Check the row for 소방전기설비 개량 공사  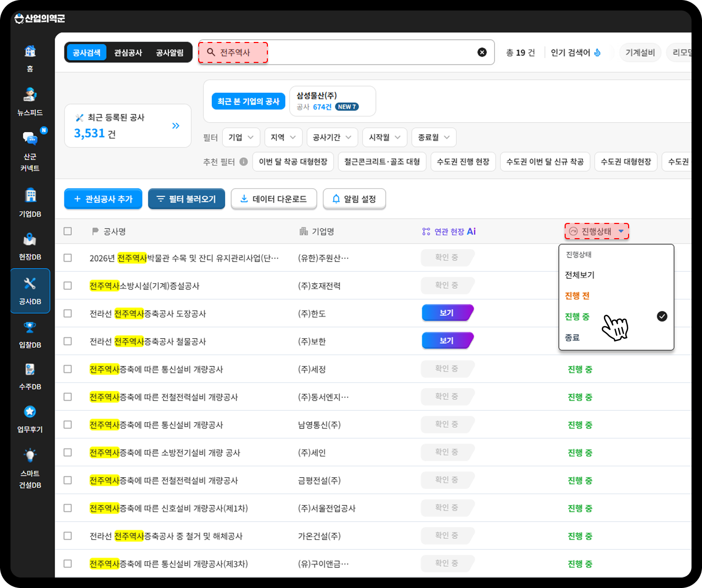tap(68, 453)
